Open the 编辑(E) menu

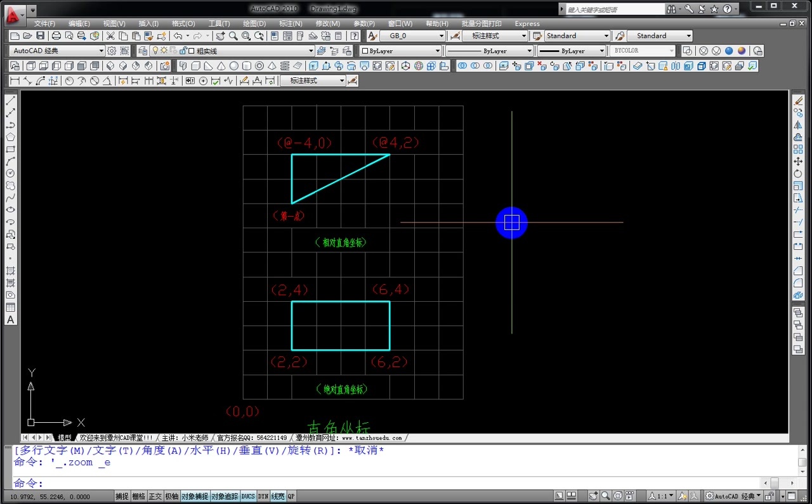point(79,23)
